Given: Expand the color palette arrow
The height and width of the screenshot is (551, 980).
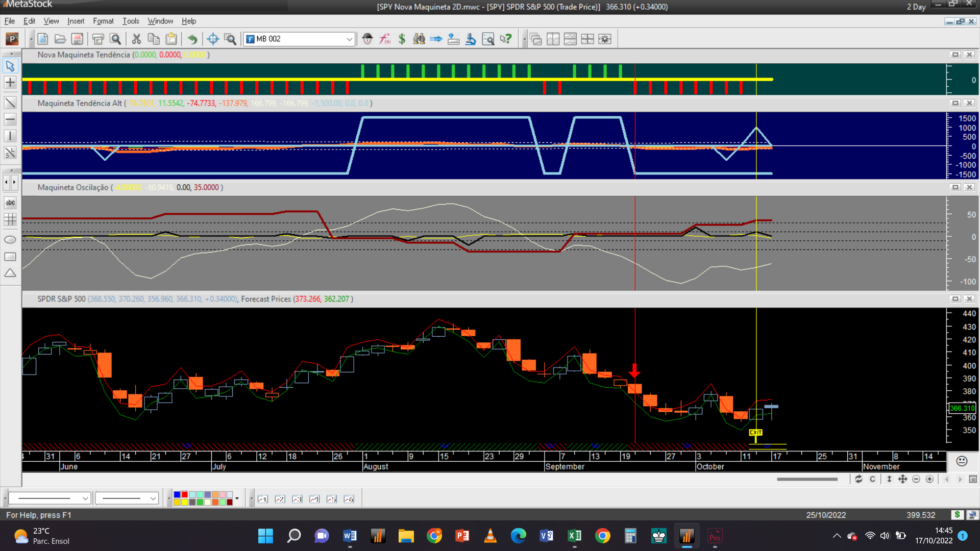Looking at the screenshot, I should (237, 498).
